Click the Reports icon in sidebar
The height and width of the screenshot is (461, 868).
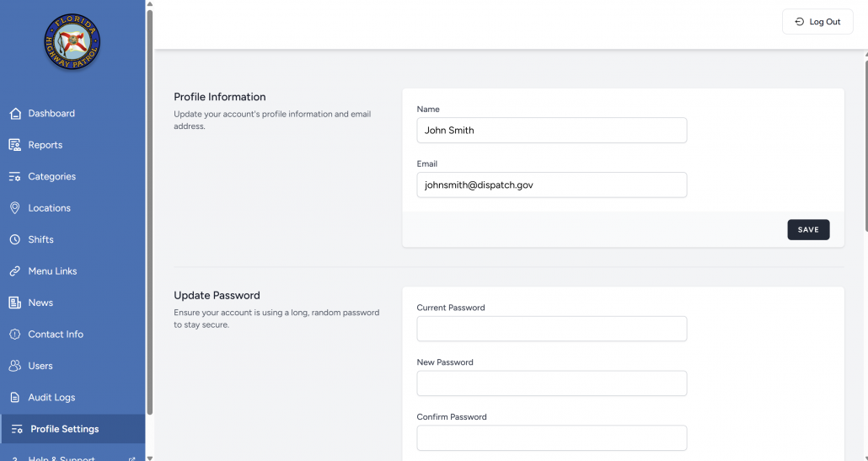15,145
